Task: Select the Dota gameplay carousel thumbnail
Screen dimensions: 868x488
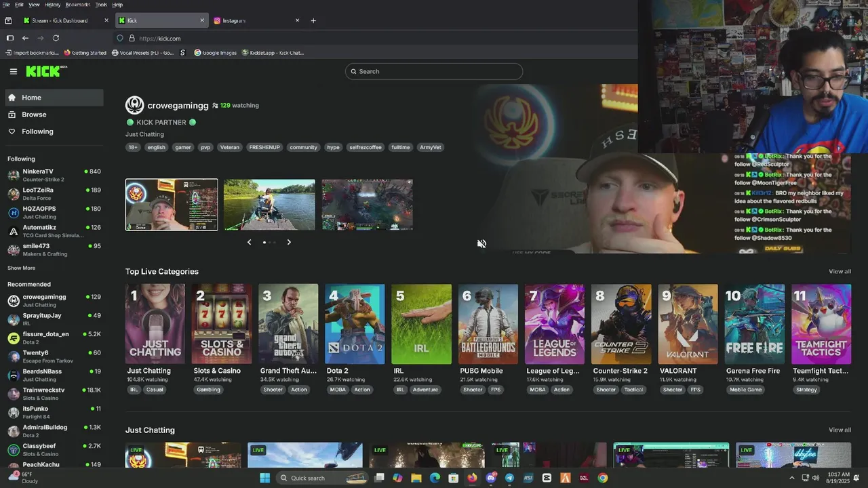Action: click(367, 205)
